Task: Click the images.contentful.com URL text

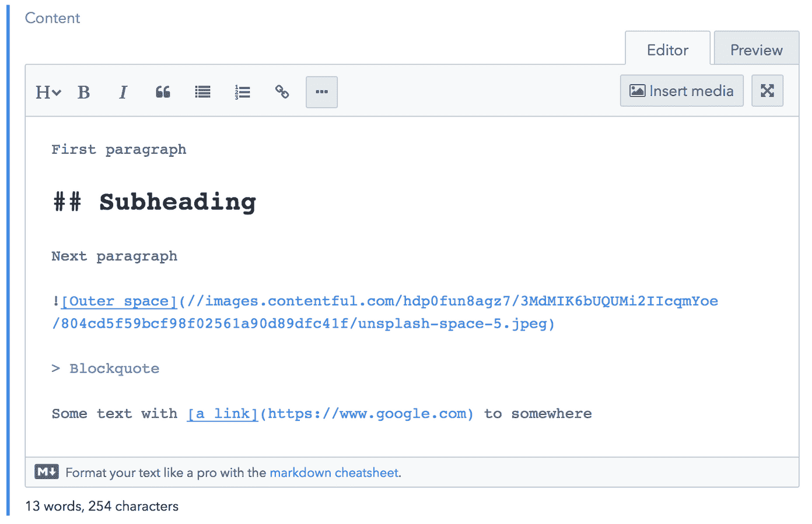Action: 385,312
